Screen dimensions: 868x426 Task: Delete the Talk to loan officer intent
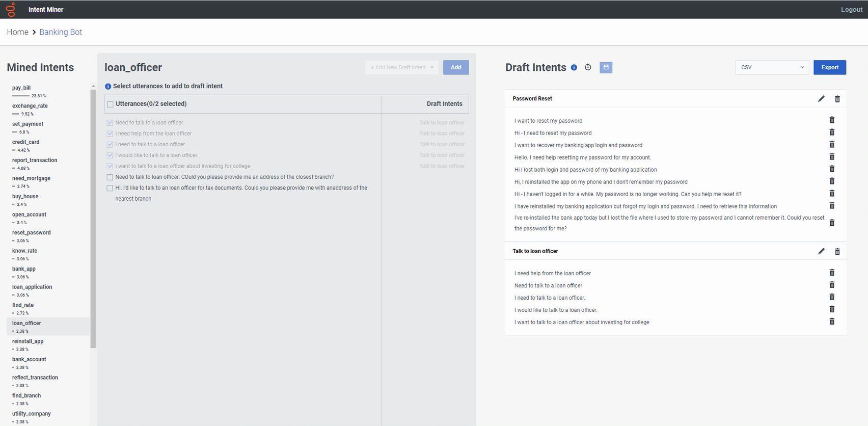coord(837,251)
